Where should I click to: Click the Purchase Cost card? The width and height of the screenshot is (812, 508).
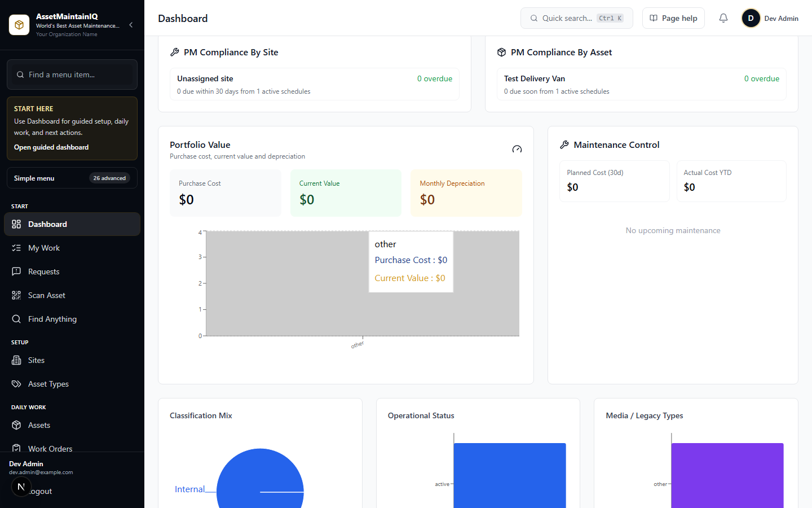click(226, 193)
